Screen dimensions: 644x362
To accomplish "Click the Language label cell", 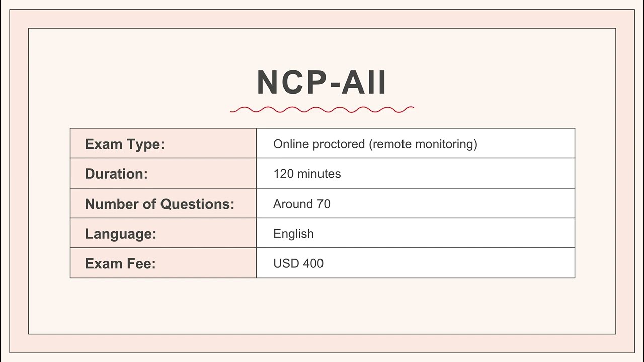I will coord(163,233).
